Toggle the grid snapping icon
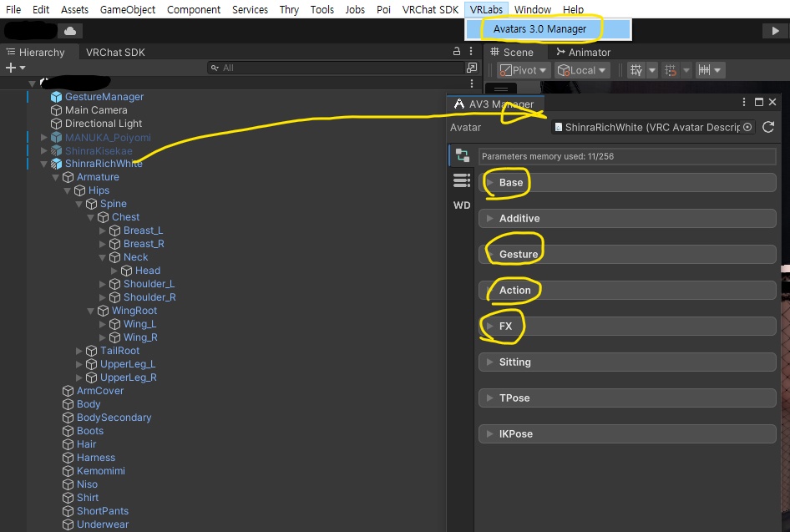The width and height of the screenshot is (790, 532). pyautogui.click(x=671, y=70)
